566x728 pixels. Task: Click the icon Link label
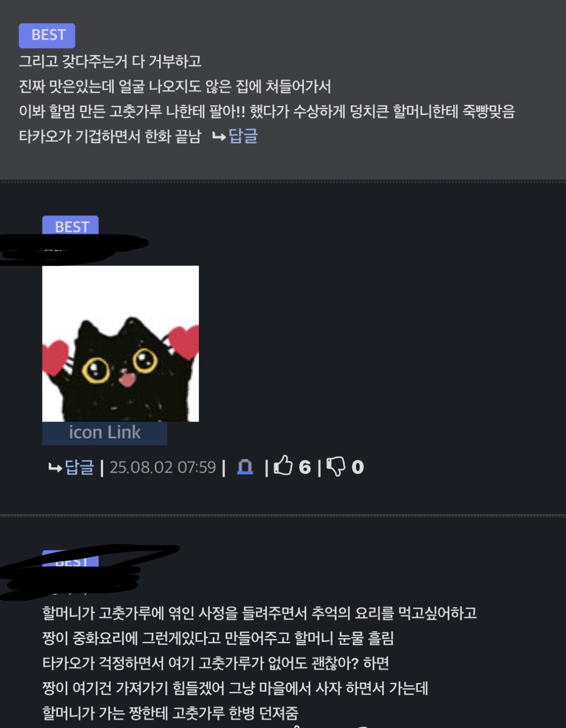[104, 433]
